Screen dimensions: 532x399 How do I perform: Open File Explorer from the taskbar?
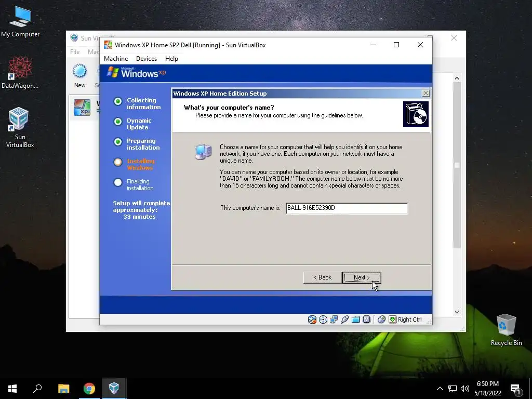[x=64, y=389]
